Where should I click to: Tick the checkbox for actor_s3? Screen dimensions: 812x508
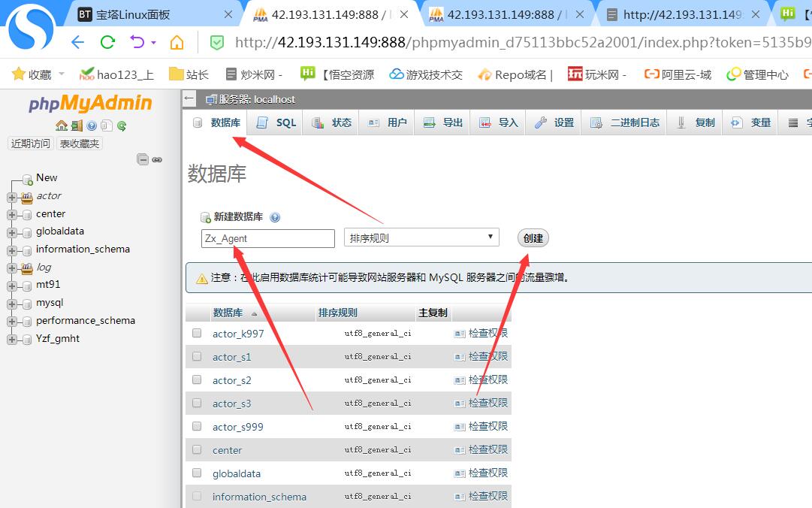197,403
